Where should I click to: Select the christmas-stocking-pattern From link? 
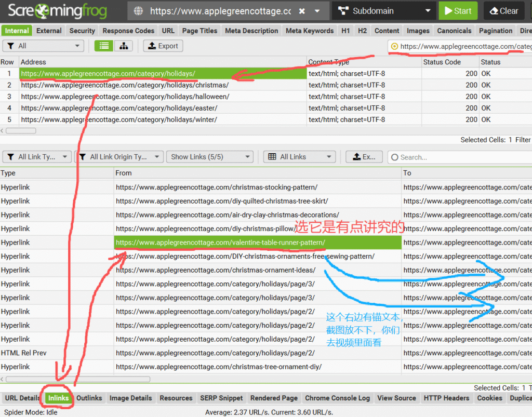pyautogui.click(x=217, y=187)
